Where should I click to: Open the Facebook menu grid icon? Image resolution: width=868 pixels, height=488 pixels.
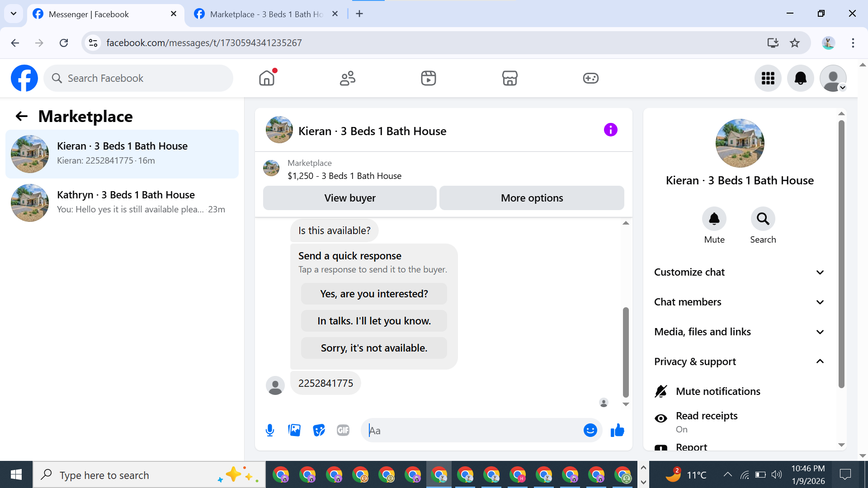768,78
